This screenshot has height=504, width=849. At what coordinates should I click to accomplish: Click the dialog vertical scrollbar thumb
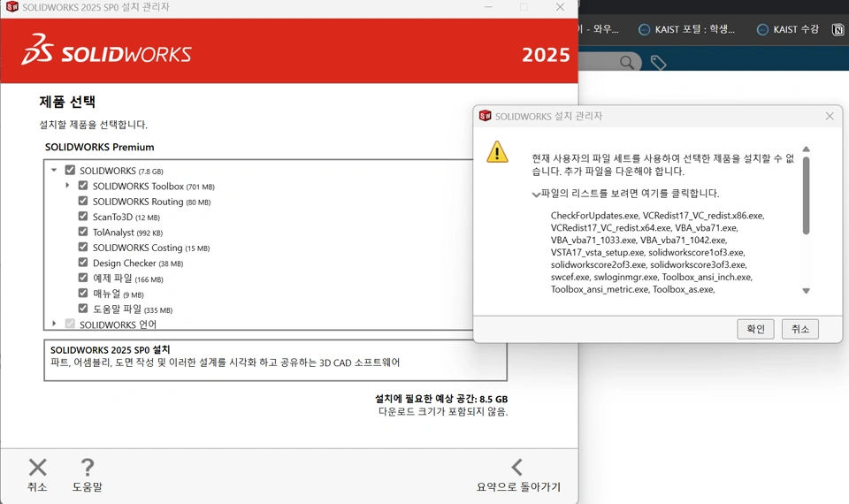[806, 195]
